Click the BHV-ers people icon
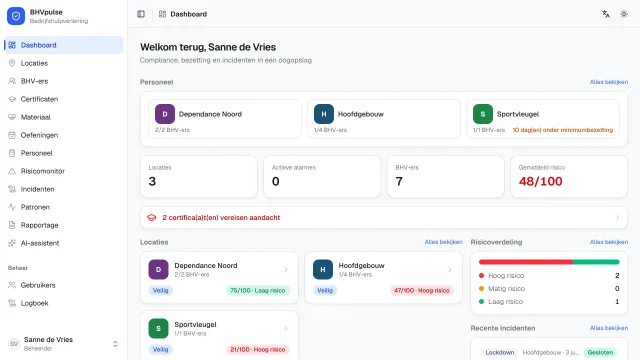640x360 pixels. point(12,81)
